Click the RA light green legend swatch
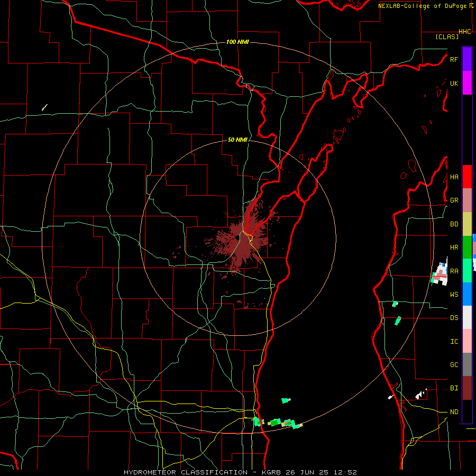The height and width of the screenshot is (476, 476). [x=467, y=271]
